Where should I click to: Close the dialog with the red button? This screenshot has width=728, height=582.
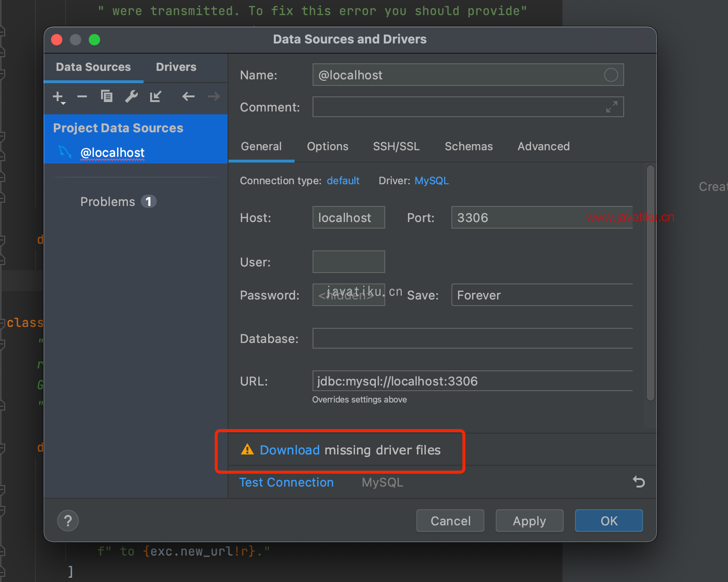tap(57, 40)
